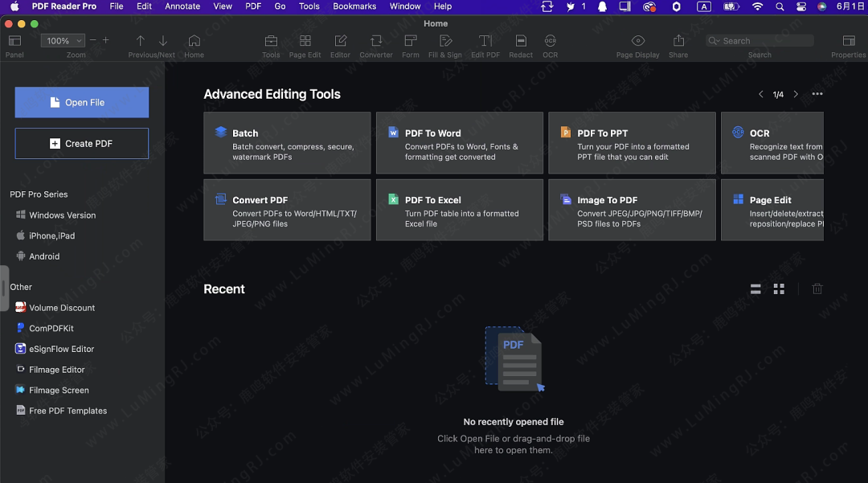Open the Apple menu
868x483 pixels.
(x=14, y=6)
